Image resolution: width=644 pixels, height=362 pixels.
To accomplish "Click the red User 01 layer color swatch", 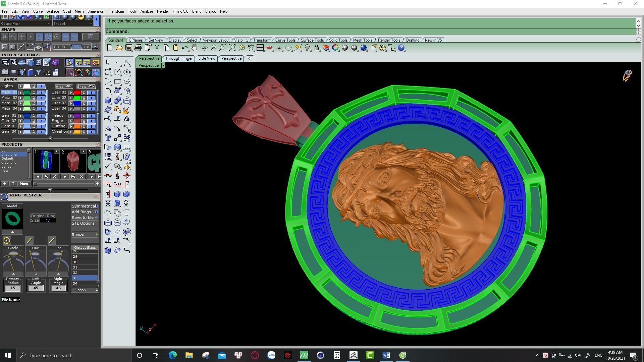I will 77,93.
